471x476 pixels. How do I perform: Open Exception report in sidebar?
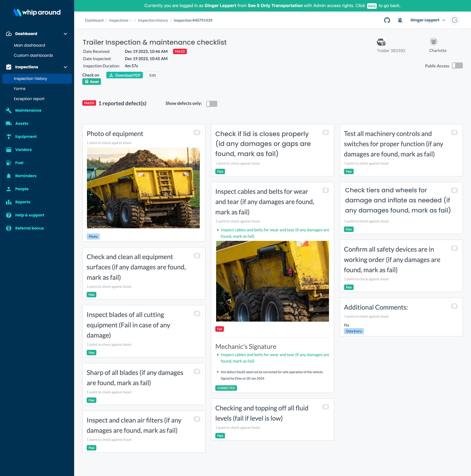tap(29, 99)
